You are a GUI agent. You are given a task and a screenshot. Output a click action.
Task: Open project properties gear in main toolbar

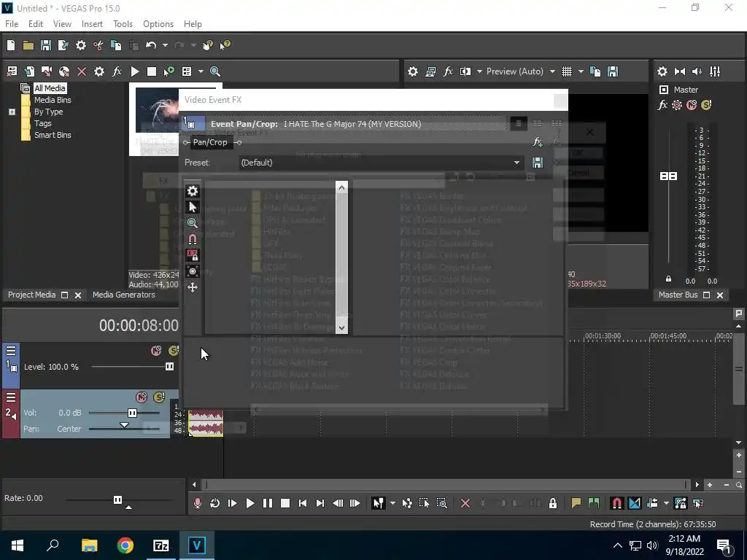point(81,45)
